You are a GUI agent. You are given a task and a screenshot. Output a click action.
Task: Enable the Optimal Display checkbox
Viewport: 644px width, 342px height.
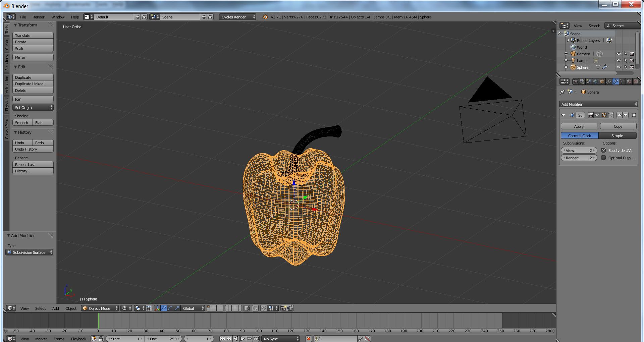pos(603,158)
